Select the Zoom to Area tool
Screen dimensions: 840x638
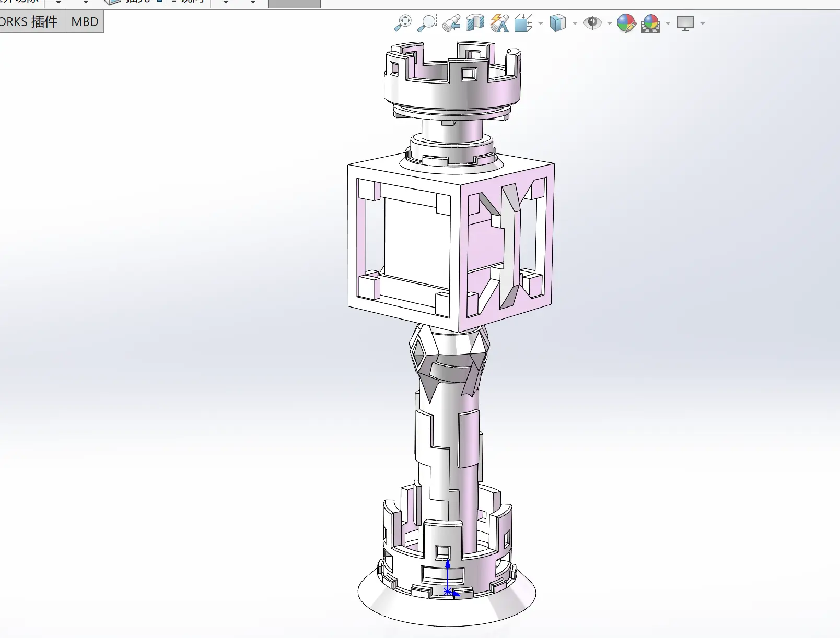pos(427,23)
